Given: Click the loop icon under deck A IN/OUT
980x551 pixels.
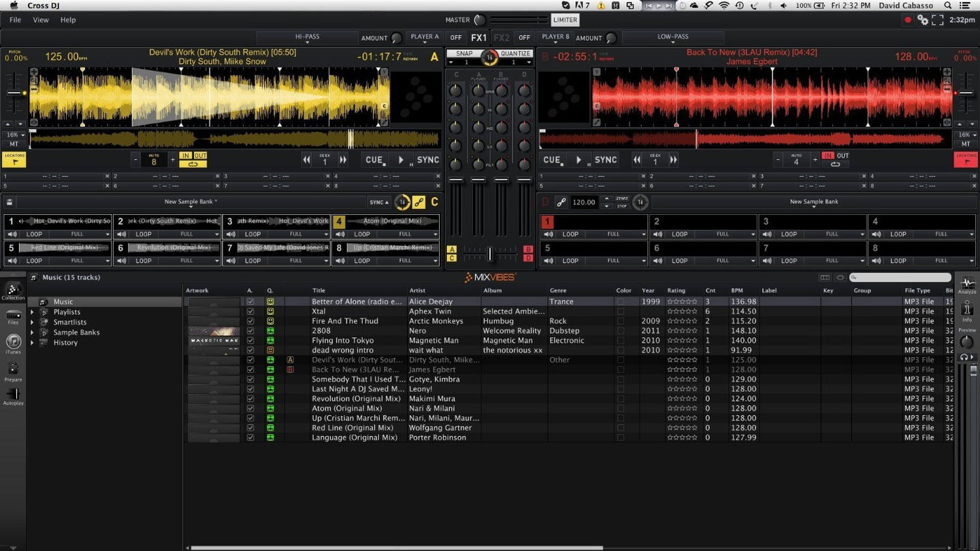Looking at the screenshot, I should point(193,164).
